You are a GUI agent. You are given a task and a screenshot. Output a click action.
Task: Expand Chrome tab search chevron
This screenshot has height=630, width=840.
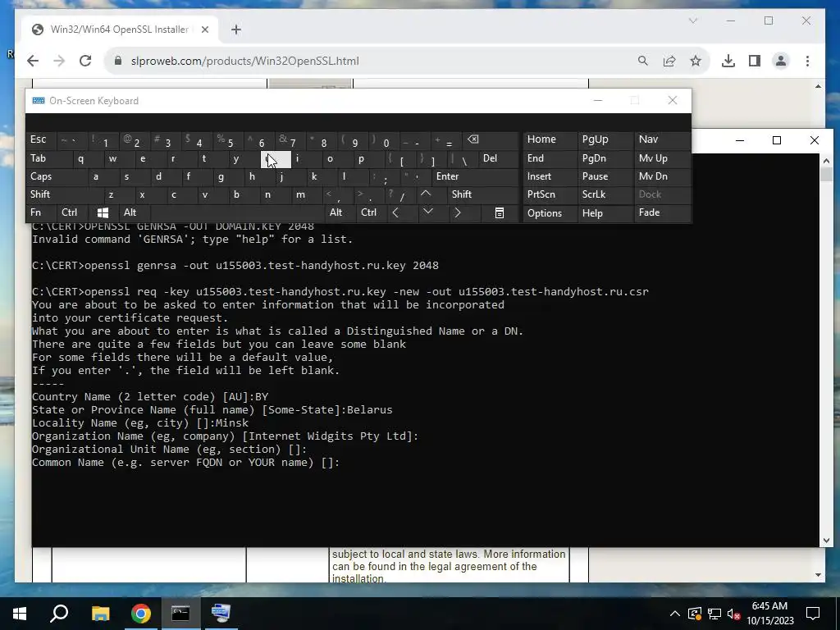pyautogui.click(x=692, y=21)
